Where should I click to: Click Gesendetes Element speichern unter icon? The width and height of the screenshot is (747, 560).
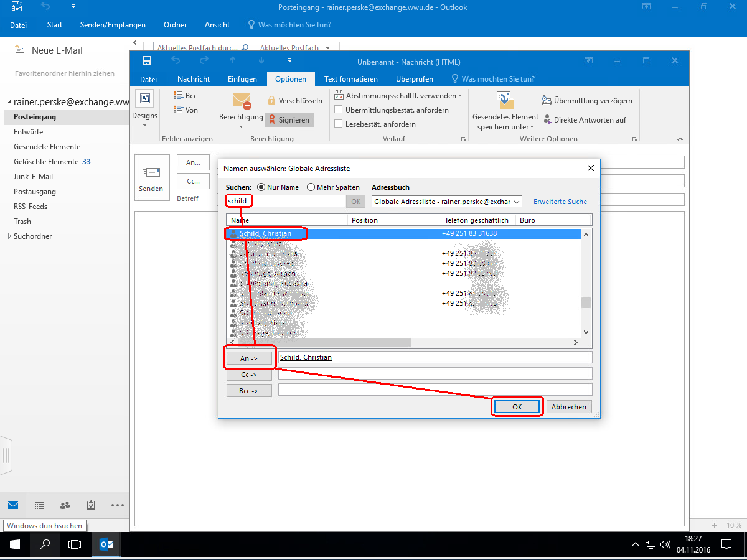tap(505, 100)
